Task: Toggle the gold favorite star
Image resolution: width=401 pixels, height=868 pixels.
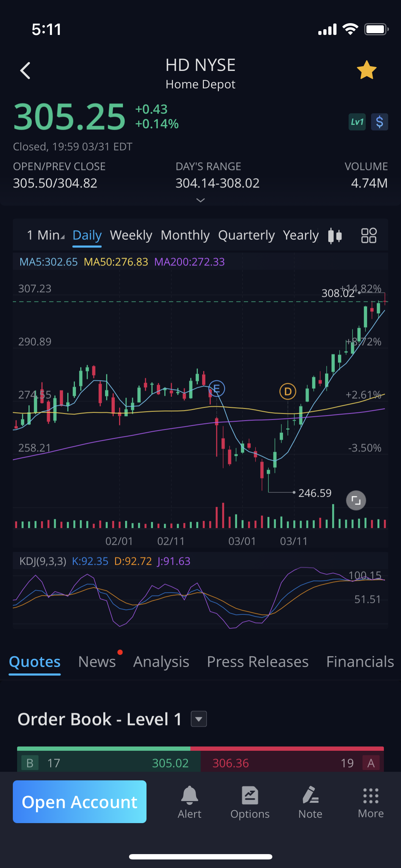Action: [x=366, y=70]
